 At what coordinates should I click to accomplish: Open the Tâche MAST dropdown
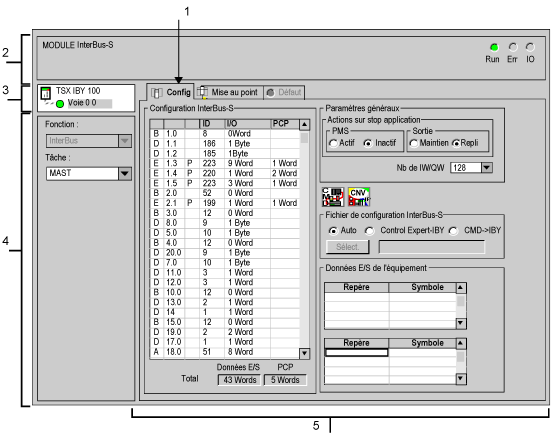(125, 173)
